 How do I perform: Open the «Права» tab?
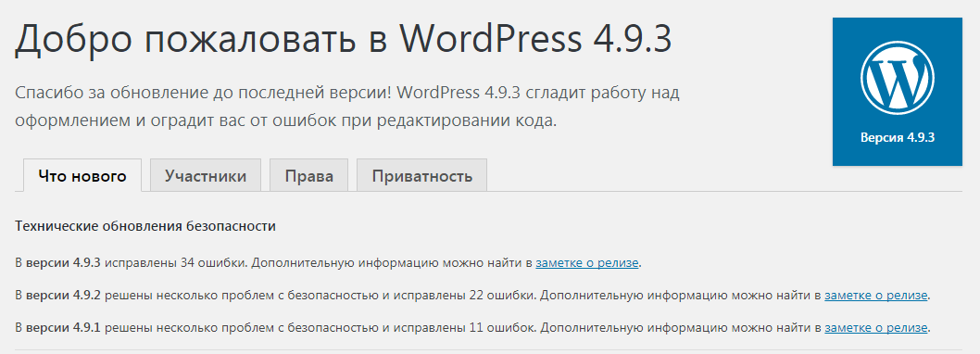tap(308, 176)
